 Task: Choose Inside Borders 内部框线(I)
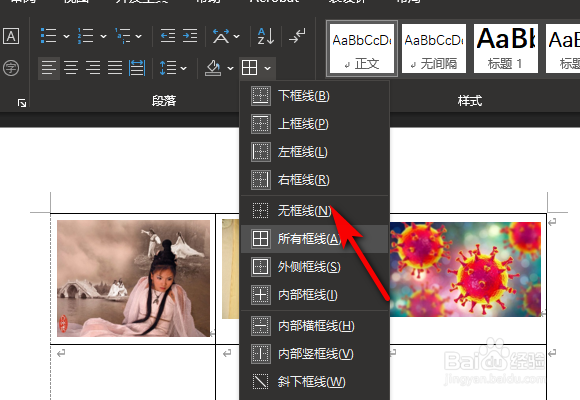pyautogui.click(x=314, y=295)
